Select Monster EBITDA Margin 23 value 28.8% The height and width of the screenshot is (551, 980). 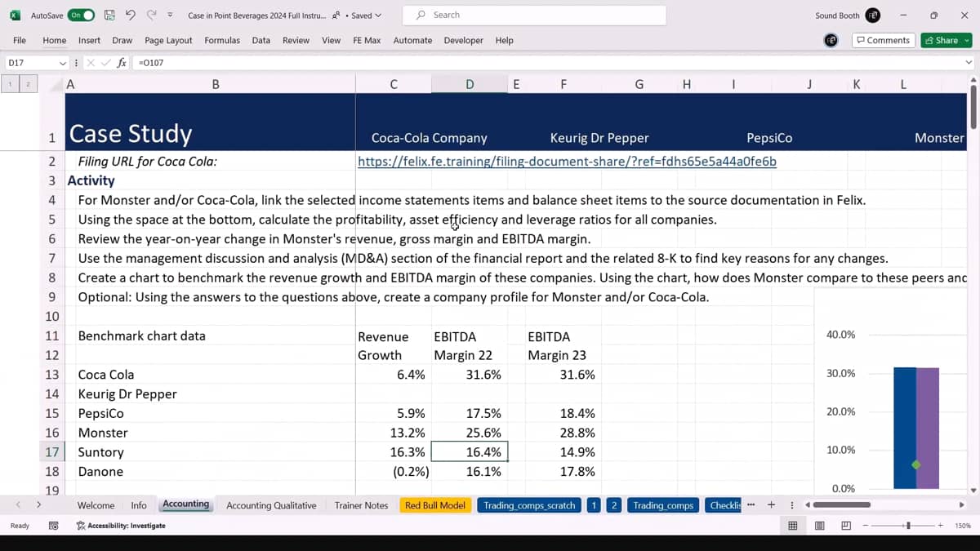tap(563, 433)
